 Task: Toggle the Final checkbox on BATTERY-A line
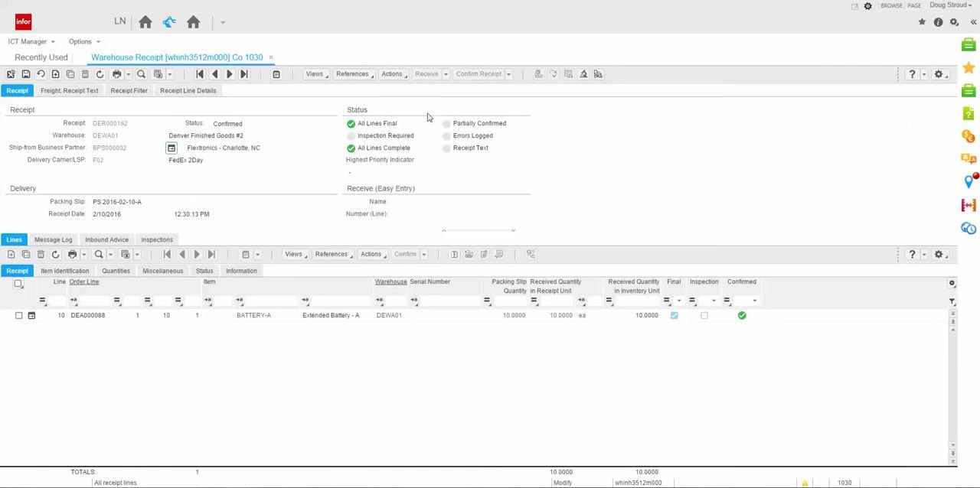[x=674, y=315]
